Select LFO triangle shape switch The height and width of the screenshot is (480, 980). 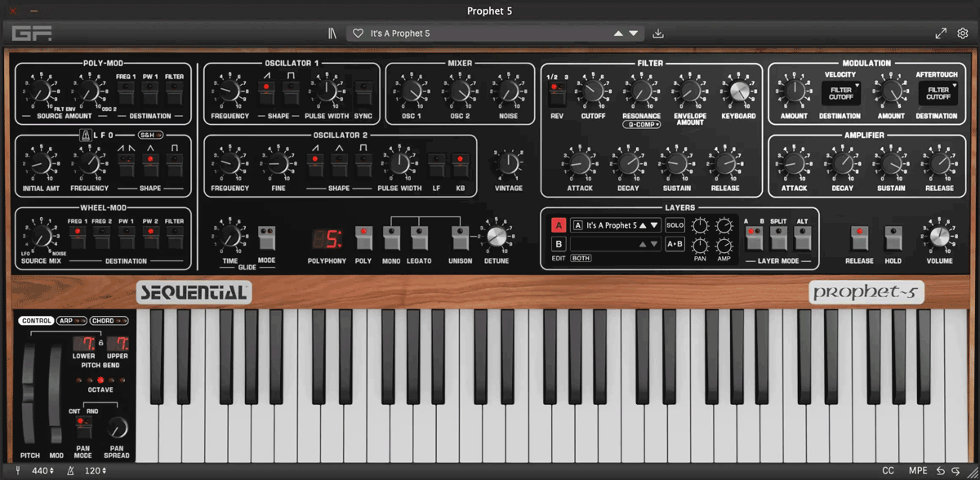(x=150, y=165)
